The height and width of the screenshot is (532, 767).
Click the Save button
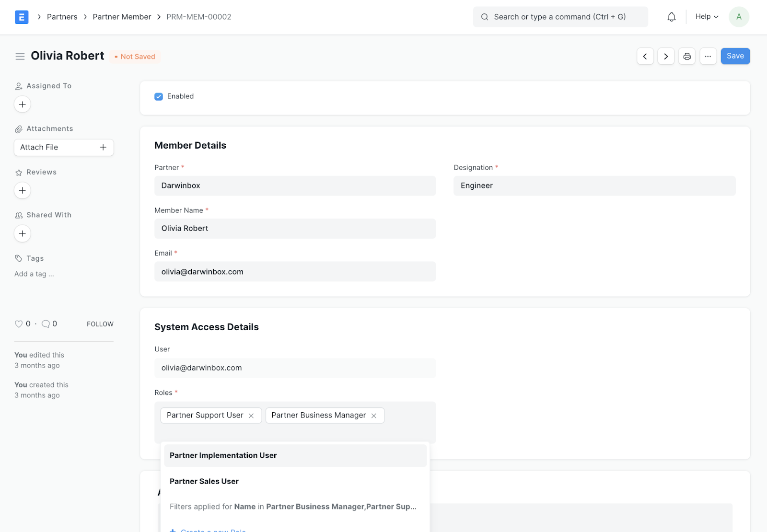tap(735, 56)
